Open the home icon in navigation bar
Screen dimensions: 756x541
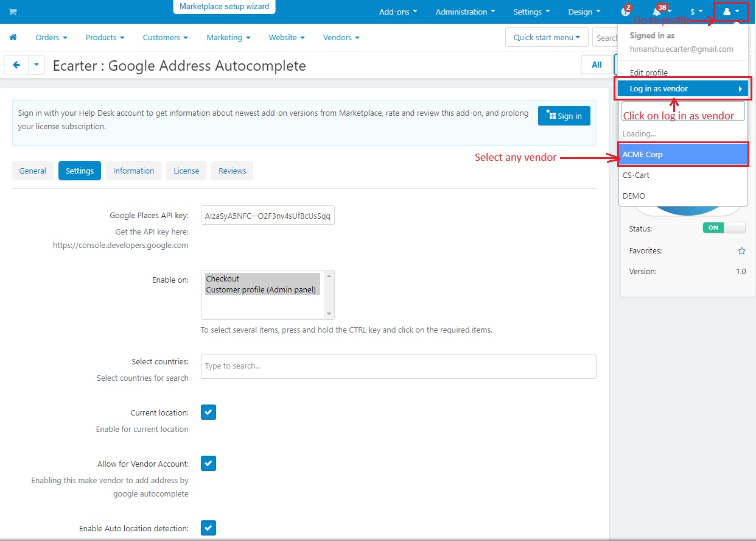pyautogui.click(x=13, y=37)
